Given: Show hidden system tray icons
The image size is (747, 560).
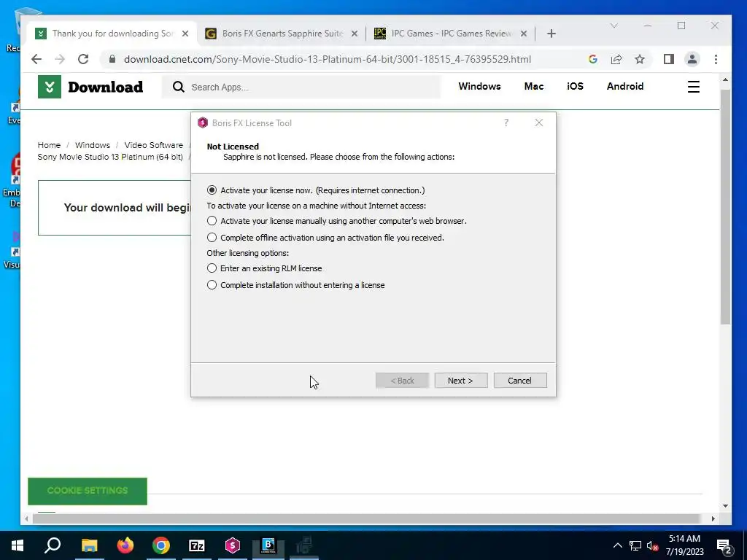Looking at the screenshot, I should (x=617, y=545).
